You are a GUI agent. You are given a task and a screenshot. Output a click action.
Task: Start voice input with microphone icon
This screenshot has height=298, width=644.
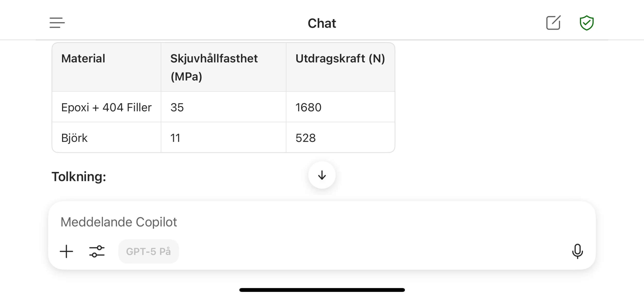tap(577, 251)
